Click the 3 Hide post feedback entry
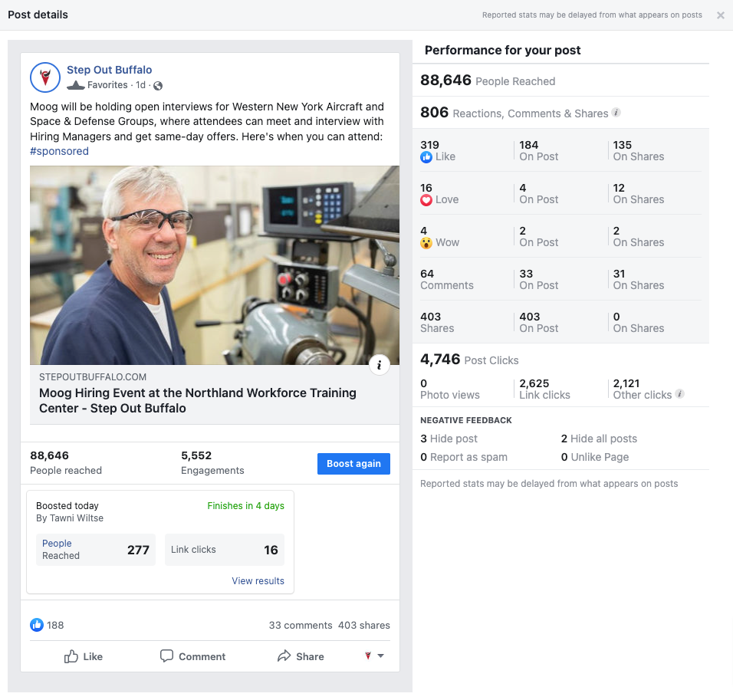Viewport: 733px width, 700px height. coord(449,439)
